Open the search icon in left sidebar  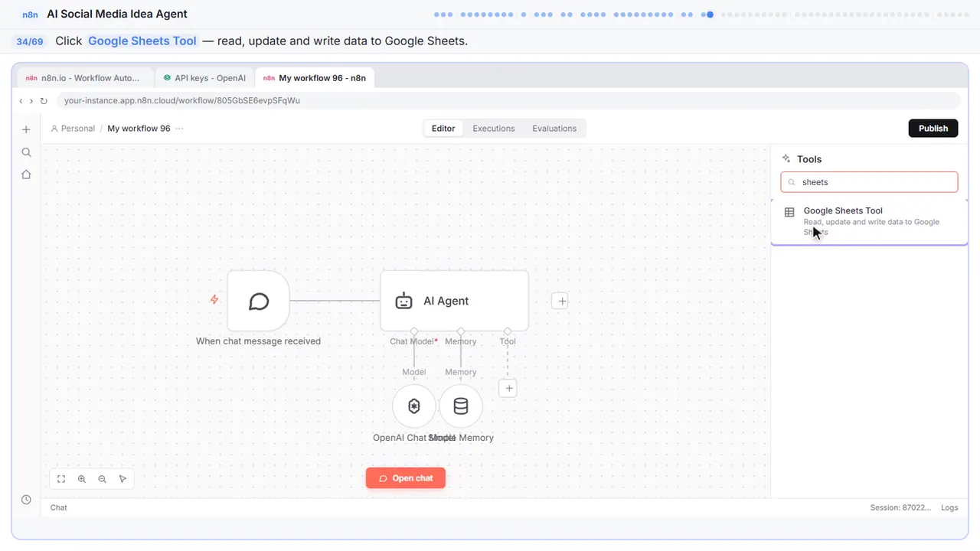point(26,152)
